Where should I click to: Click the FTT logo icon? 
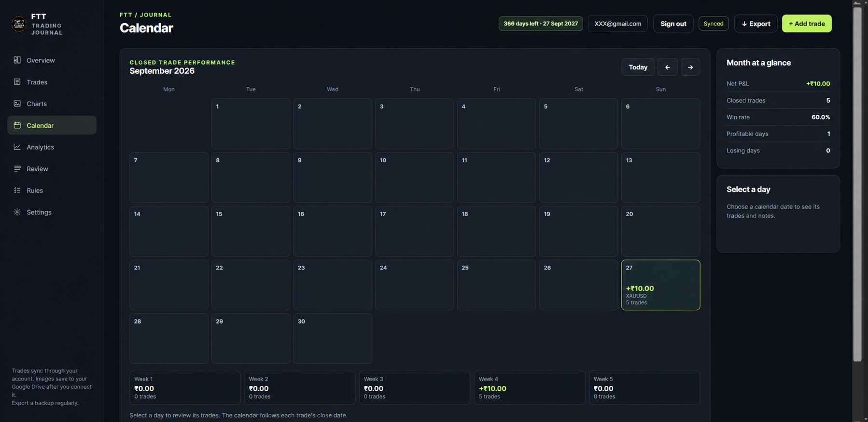coord(19,24)
